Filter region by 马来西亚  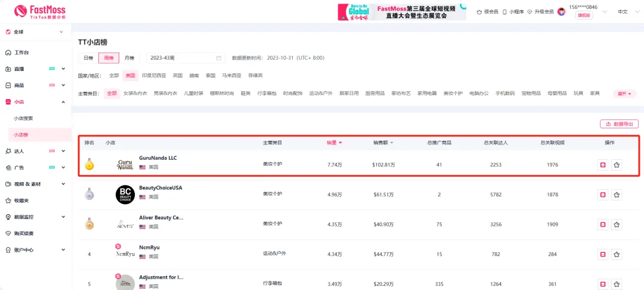[x=231, y=76]
